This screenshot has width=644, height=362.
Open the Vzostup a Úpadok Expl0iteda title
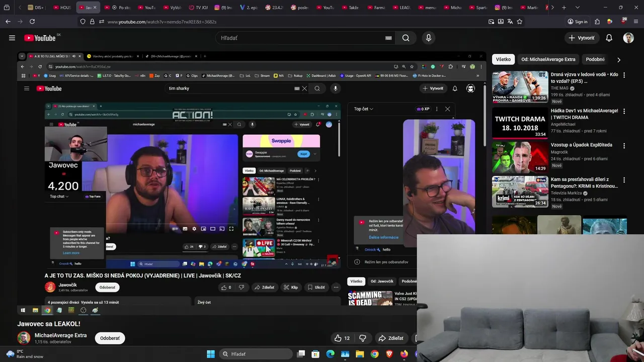tap(582, 145)
